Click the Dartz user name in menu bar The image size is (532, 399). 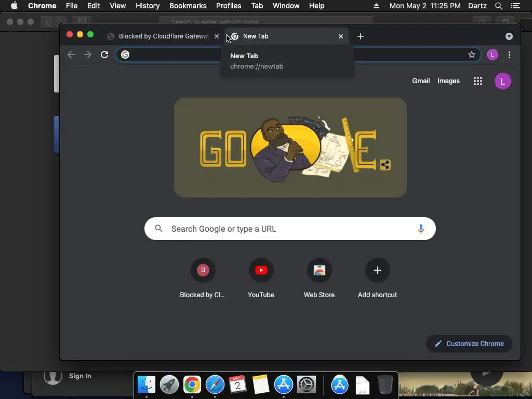477,6
